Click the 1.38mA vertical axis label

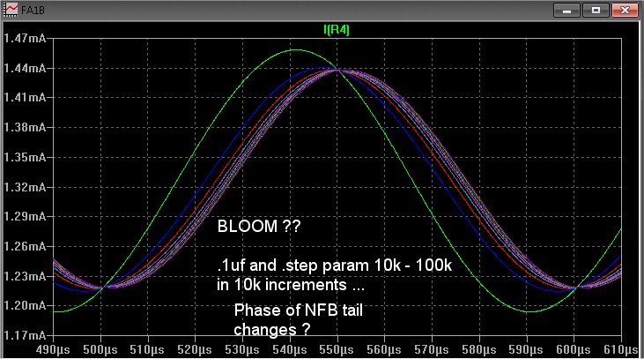point(25,128)
